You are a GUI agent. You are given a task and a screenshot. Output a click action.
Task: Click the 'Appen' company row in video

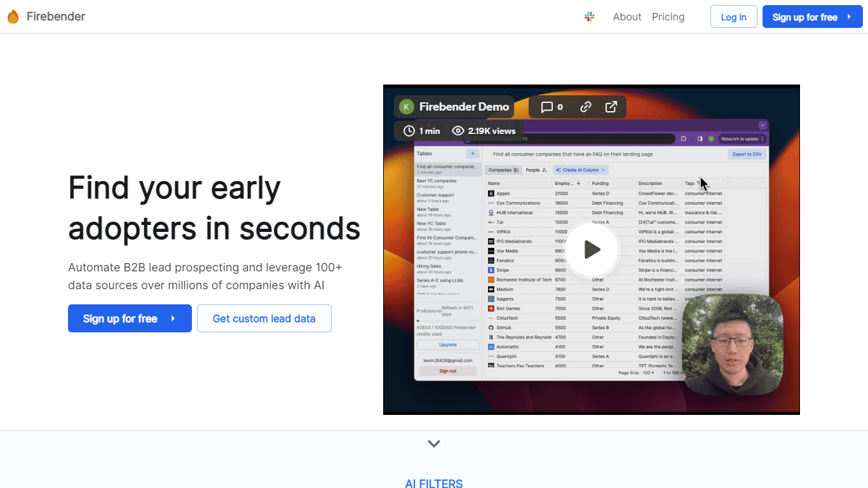607,193
